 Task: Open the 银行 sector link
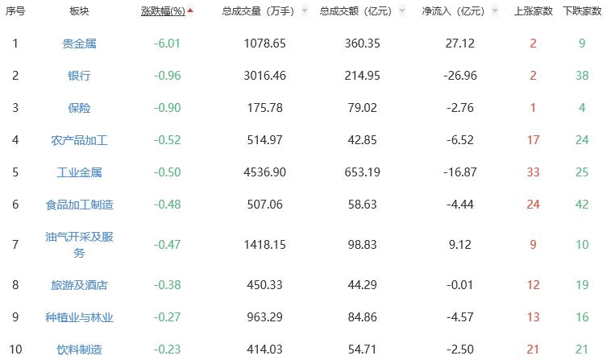[79, 76]
